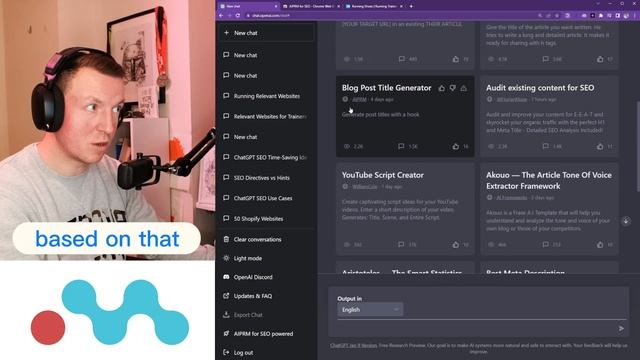Viewport: 640px width, 360px height.
Task: Select the Audit existing content for SEO prompt
Action: pos(540,88)
